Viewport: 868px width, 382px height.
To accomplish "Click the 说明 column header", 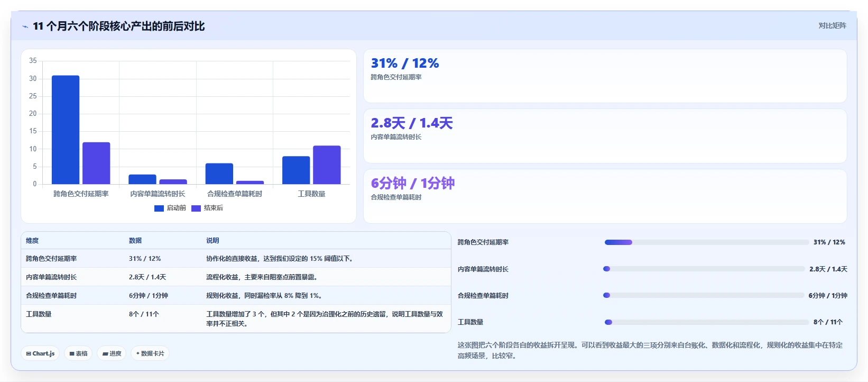I will pos(213,241).
